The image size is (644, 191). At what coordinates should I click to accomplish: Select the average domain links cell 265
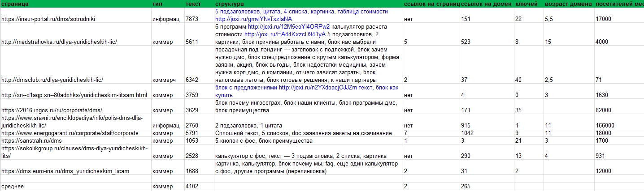tap(487, 187)
